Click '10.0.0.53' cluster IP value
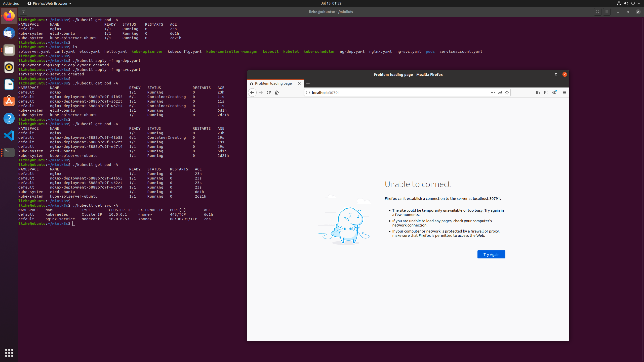The image size is (644, 362). (x=119, y=219)
